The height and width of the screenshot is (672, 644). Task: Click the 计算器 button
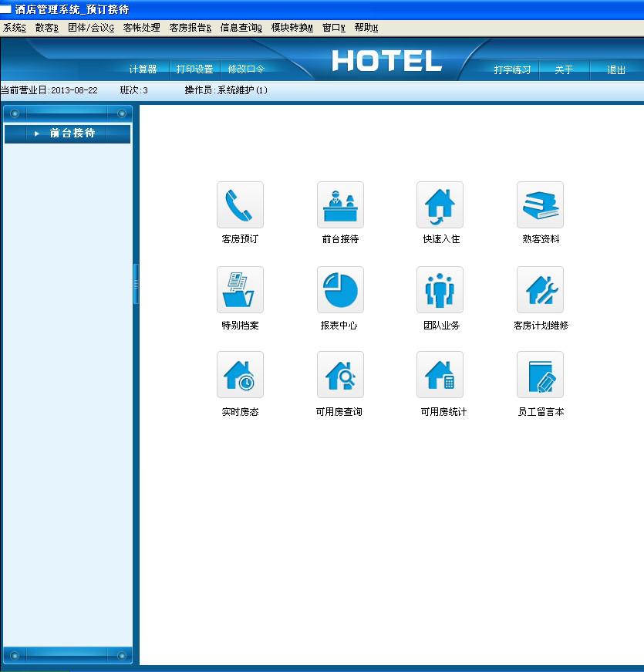(143, 69)
